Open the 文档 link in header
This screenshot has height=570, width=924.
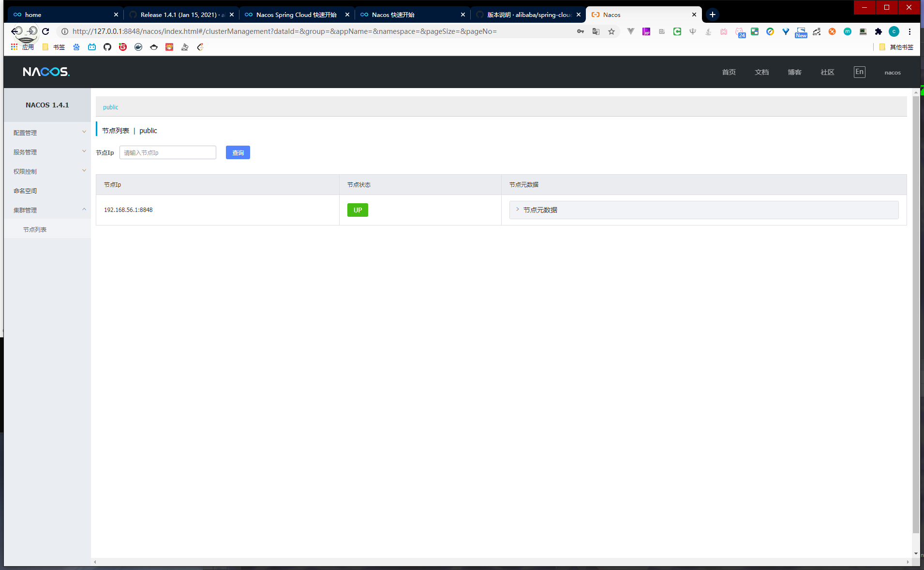761,72
